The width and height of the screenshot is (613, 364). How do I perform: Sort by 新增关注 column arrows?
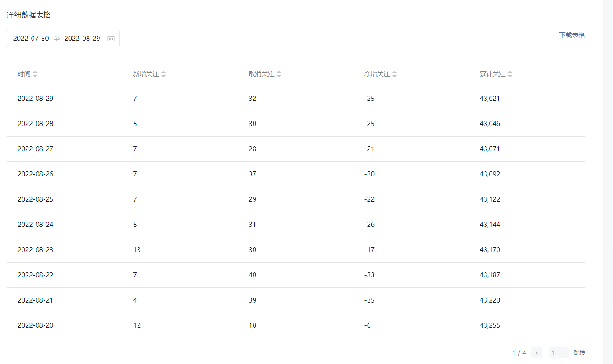pyautogui.click(x=164, y=74)
